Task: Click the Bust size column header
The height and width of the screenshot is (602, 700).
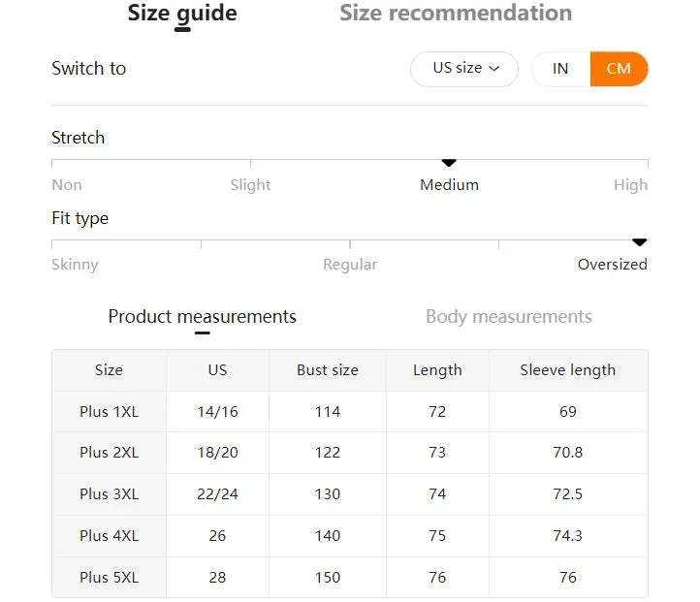Action: pyautogui.click(x=328, y=370)
